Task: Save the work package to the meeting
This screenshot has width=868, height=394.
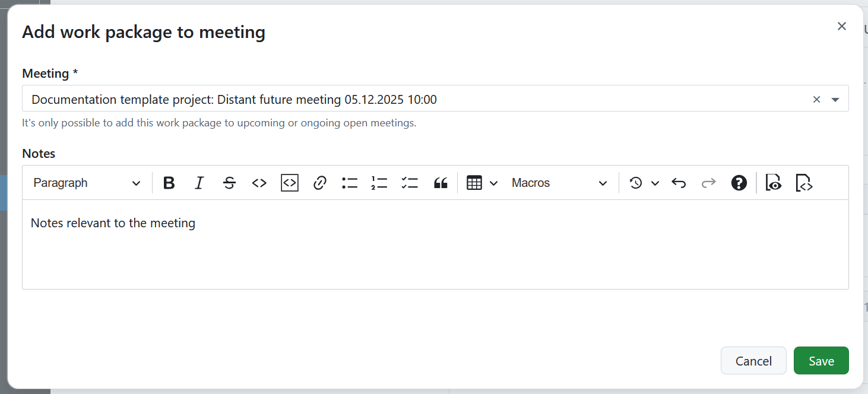Action: coord(821,360)
